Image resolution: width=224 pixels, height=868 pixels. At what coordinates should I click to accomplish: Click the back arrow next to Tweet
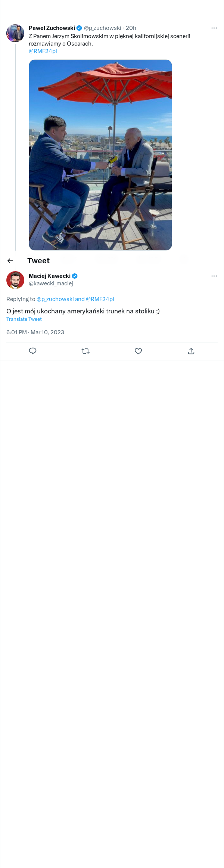tap(10, 261)
